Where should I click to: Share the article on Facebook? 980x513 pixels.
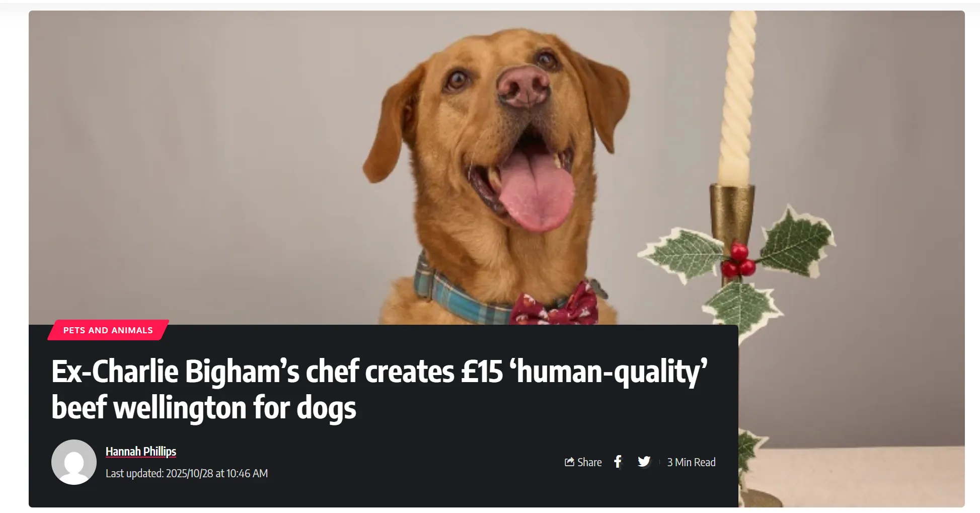(618, 462)
